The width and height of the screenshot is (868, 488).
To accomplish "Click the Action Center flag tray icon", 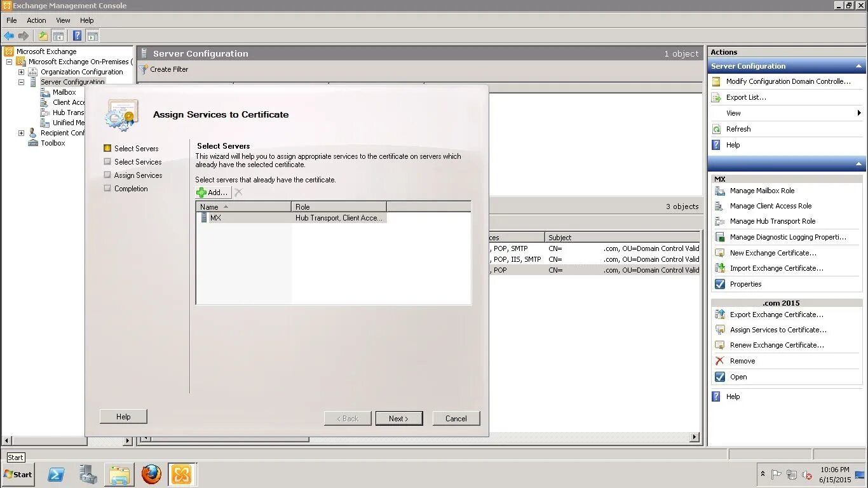I will 776,475.
